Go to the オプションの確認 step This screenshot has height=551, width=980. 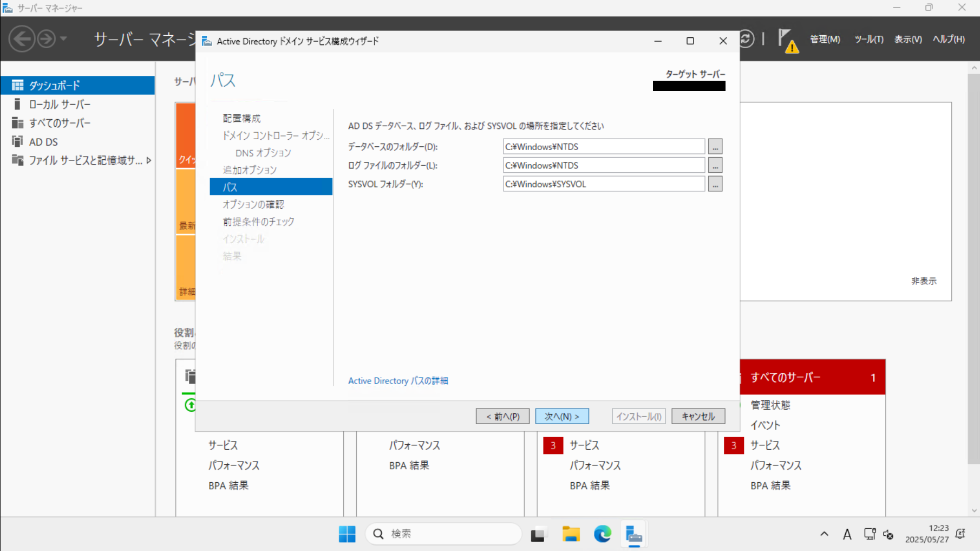coord(253,204)
